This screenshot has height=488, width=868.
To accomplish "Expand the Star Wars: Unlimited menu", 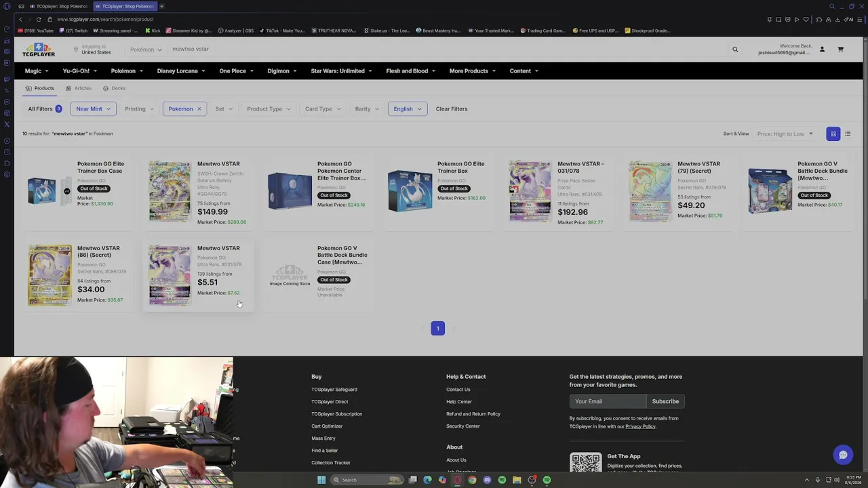I will pos(341,70).
